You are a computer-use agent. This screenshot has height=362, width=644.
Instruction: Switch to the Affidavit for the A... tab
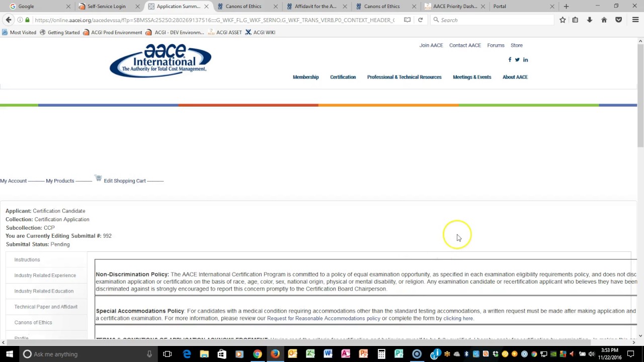[x=315, y=6]
